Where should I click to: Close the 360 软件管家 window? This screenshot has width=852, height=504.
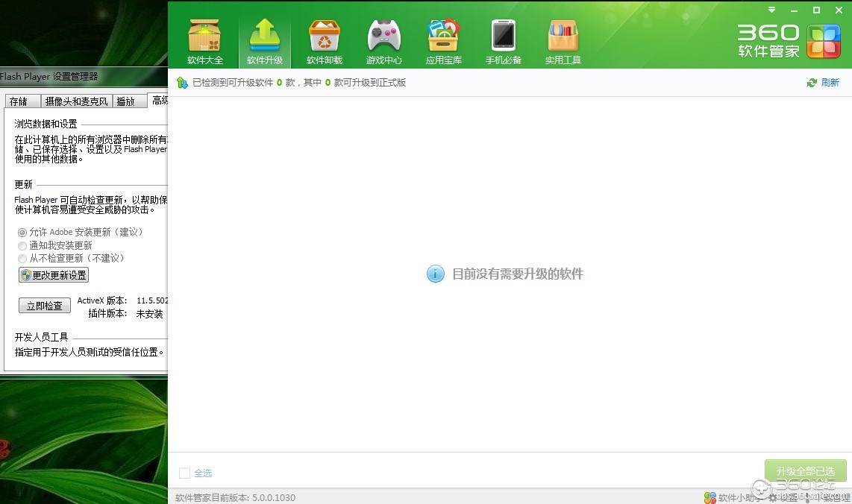tap(839, 10)
